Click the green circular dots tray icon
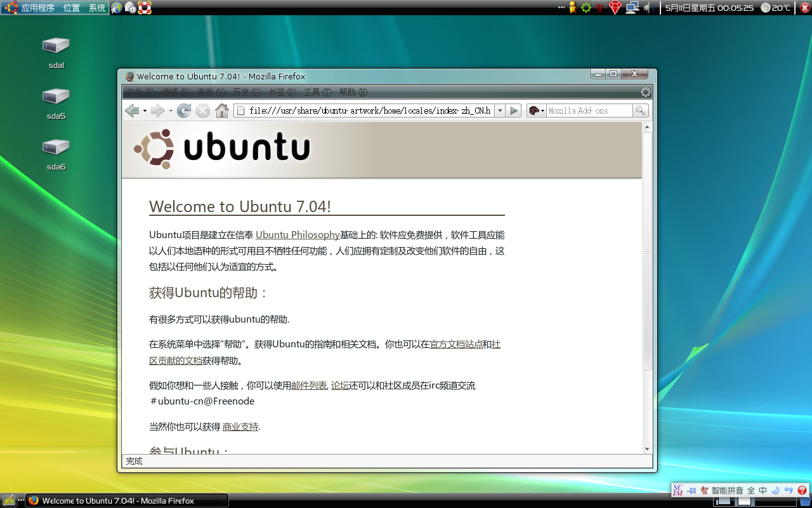Image resolution: width=812 pixels, height=508 pixels. tap(586, 8)
